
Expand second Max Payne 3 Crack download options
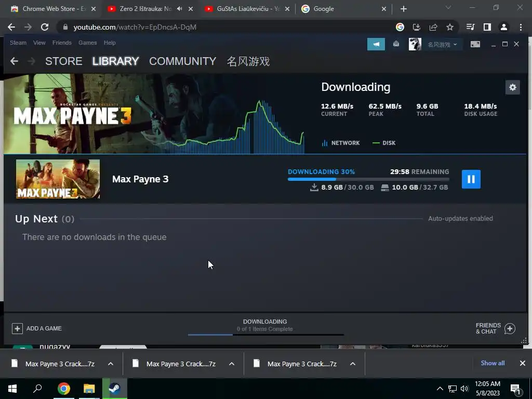(x=232, y=364)
